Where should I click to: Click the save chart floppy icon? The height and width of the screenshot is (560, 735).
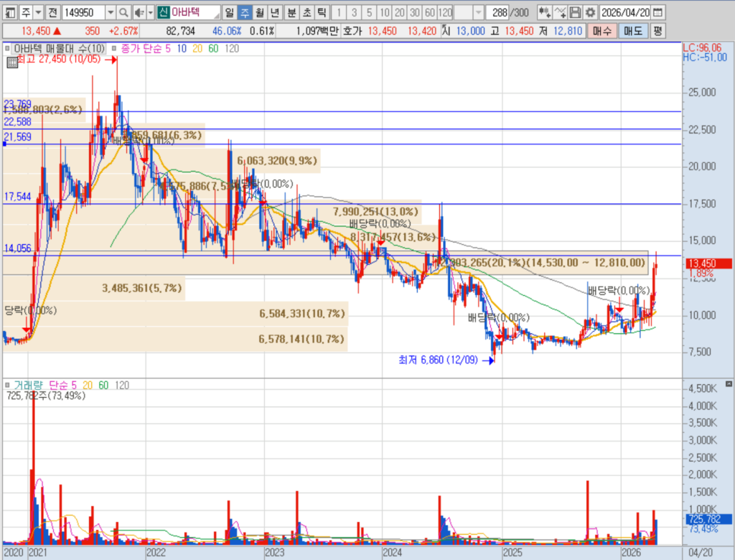575,12
